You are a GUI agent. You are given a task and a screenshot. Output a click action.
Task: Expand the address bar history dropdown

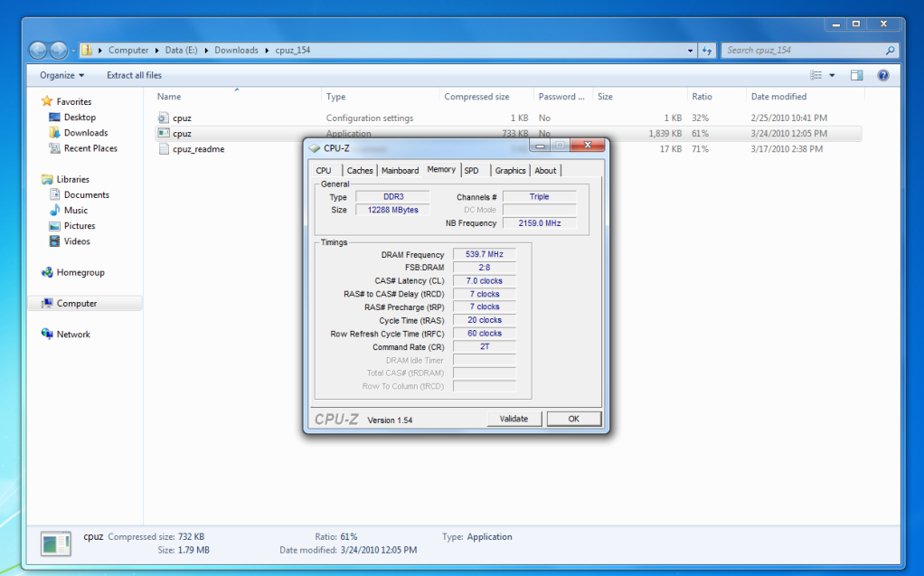[690, 51]
